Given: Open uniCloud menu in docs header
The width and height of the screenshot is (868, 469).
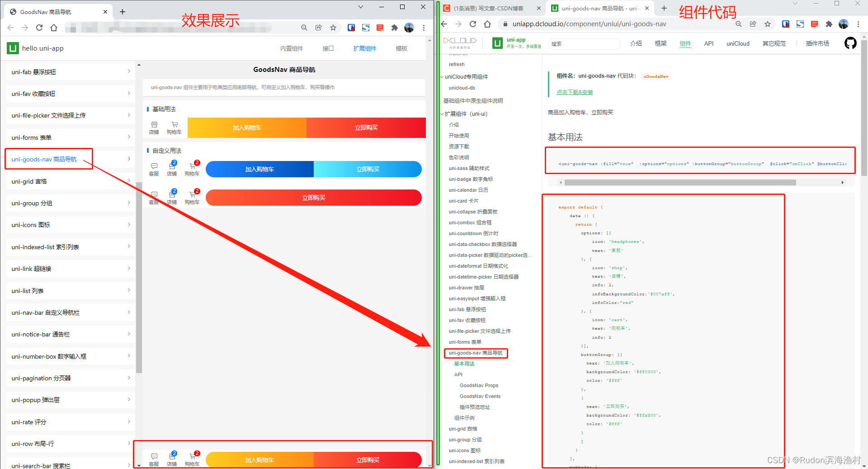Looking at the screenshot, I should [x=738, y=43].
